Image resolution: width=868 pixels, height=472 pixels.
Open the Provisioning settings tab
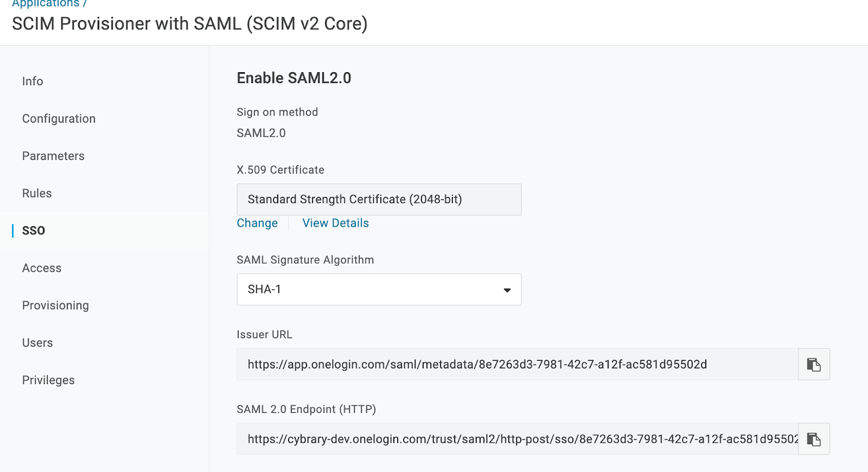click(55, 305)
